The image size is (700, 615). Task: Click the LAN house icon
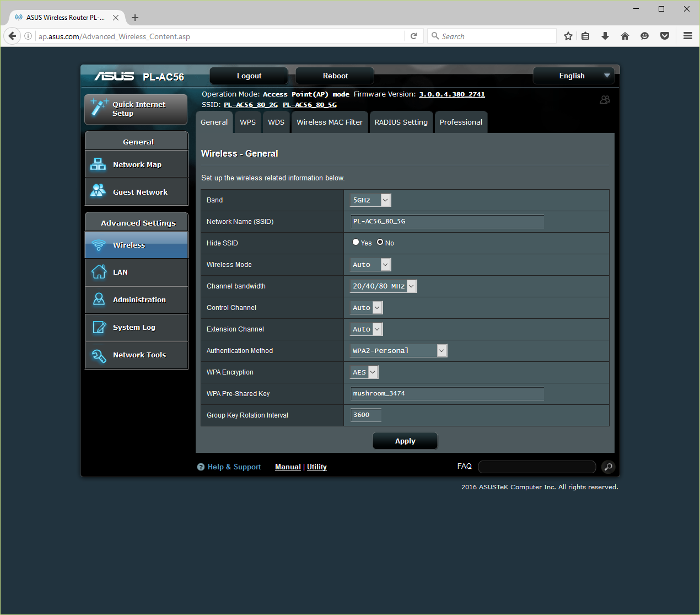point(99,272)
